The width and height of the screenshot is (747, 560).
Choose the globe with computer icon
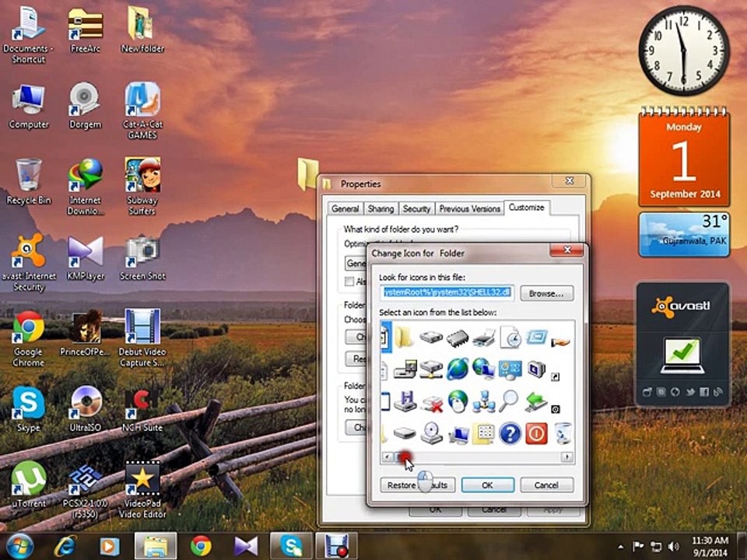[x=483, y=369]
